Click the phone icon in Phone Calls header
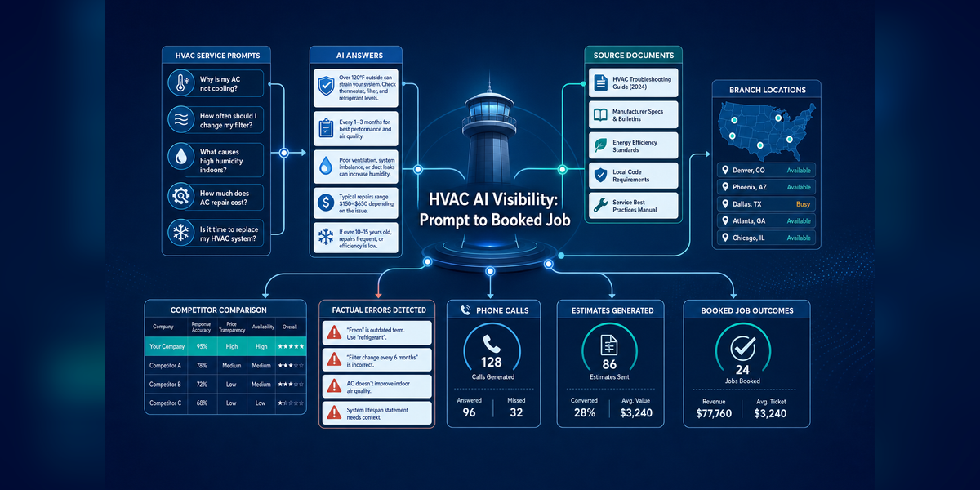Screen dimensions: 980x490 pyautogui.click(x=466, y=310)
